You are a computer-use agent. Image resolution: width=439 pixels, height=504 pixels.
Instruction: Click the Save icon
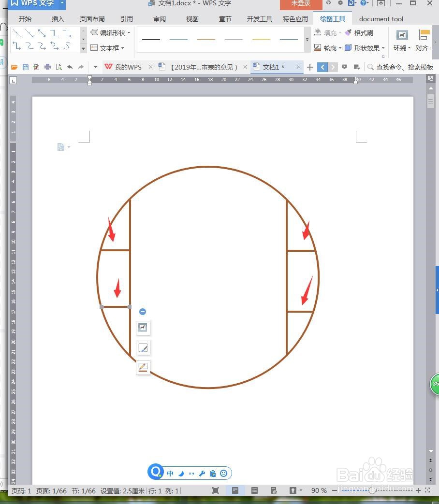click(26, 67)
